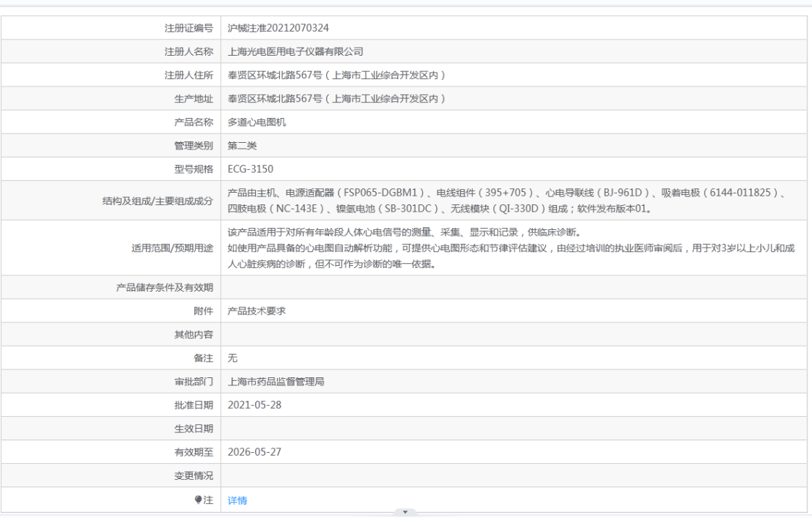Image resolution: width=812 pixels, height=518 pixels.
Task: Click the 附件 label
Action: pyautogui.click(x=204, y=311)
